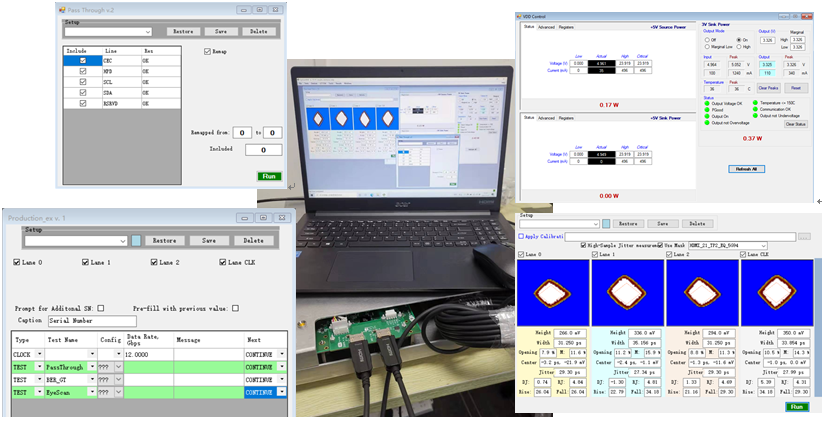This screenshot has width=822, height=422.
Task: Click the Refresh All button
Action: coord(745,169)
